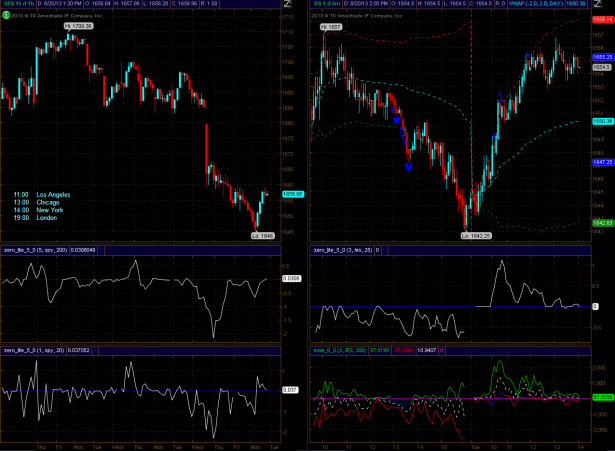Click the green 57.5195 value in the mole header
615x451 pixels.
pyautogui.click(x=380, y=350)
